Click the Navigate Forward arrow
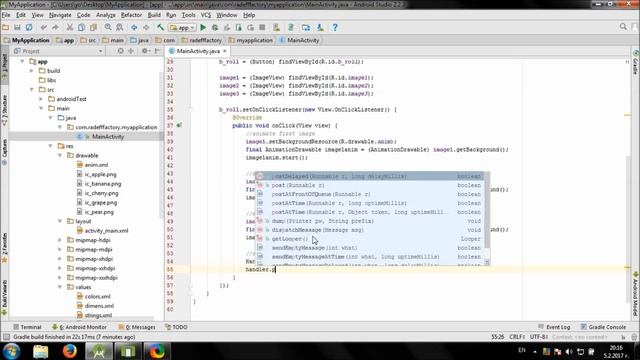This screenshot has height=360, width=640. point(146,27)
